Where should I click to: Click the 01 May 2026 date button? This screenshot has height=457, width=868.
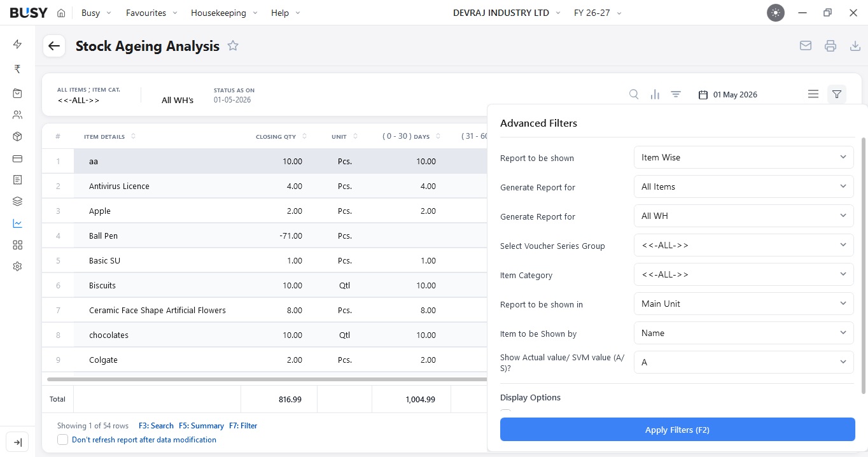[728, 94]
